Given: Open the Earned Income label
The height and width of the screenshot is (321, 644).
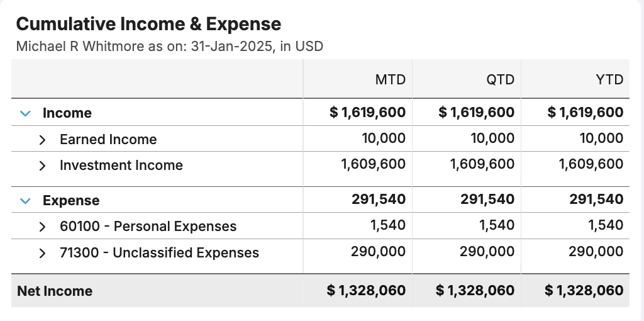Looking at the screenshot, I should click(108, 140).
